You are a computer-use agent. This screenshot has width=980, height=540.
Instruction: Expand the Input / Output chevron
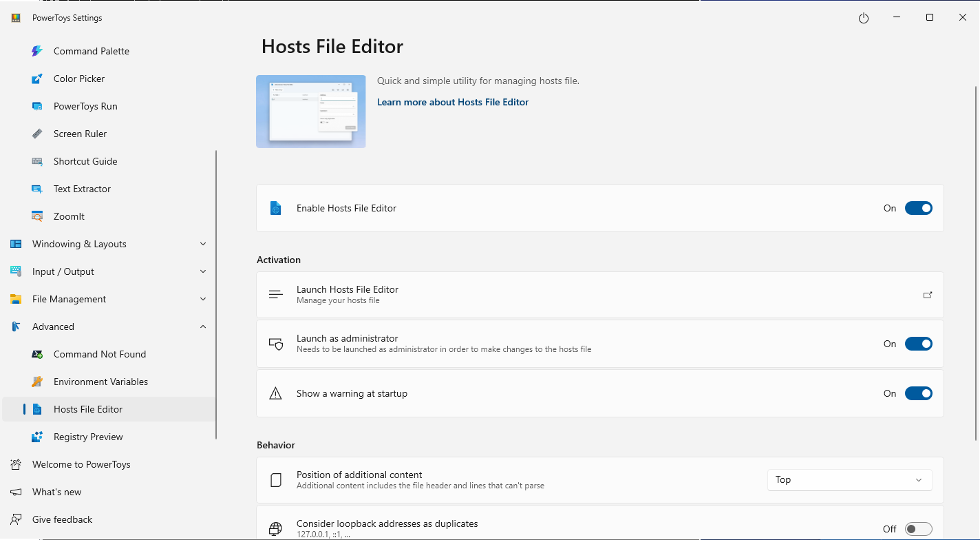(203, 271)
